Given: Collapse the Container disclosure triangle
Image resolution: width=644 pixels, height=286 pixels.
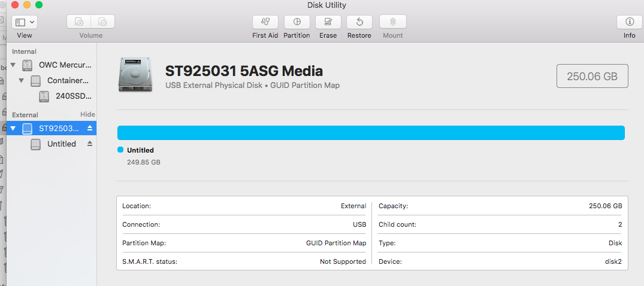Looking at the screenshot, I should 22,80.
